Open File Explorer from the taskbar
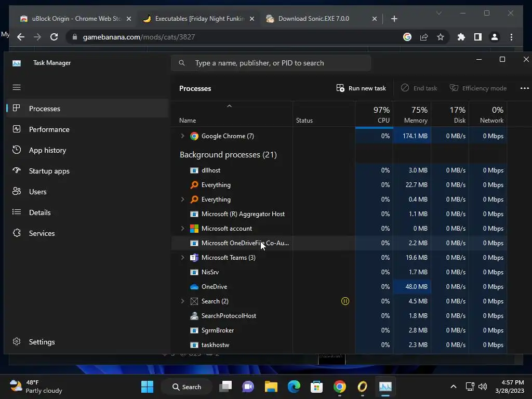This screenshot has height=399, width=532. pos(271,387)
